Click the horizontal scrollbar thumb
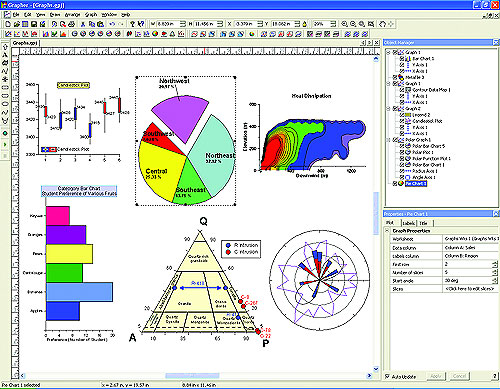The image size is (500, 389). [x=192, y=376]
